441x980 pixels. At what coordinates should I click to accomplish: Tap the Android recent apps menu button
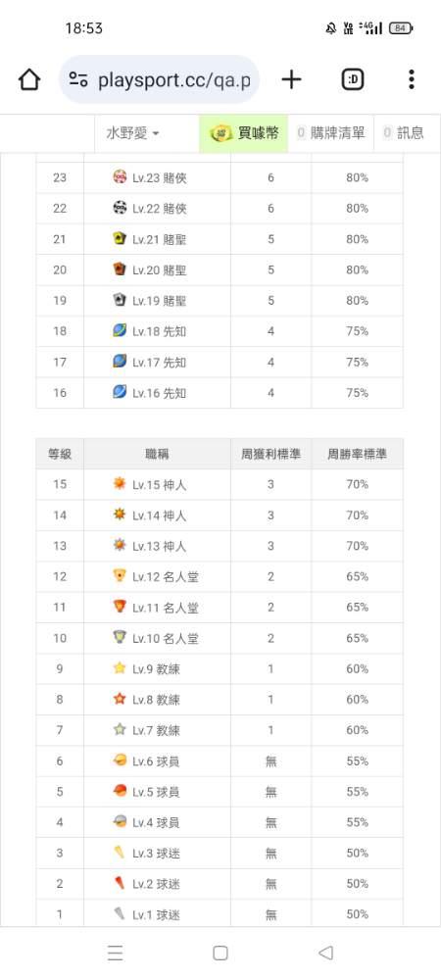click(115, 953)
